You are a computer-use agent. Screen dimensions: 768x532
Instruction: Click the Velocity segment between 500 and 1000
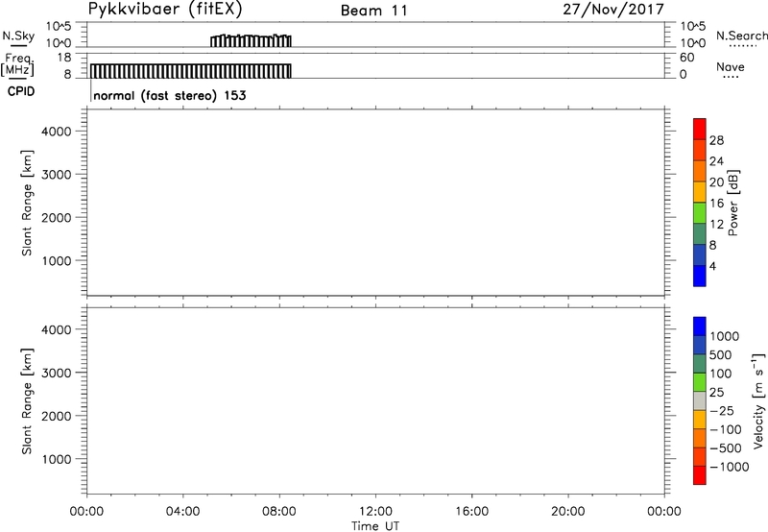coord(700,345)
